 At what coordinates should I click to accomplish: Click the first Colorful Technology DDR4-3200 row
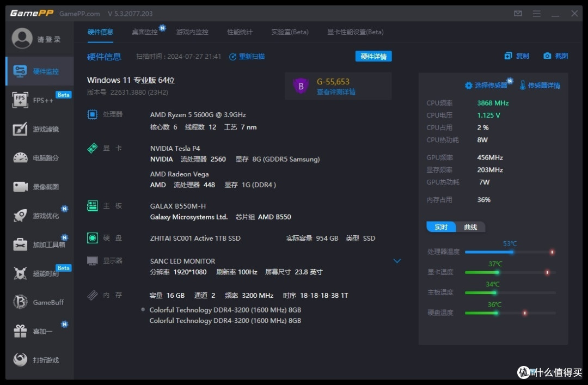(225, 310)
